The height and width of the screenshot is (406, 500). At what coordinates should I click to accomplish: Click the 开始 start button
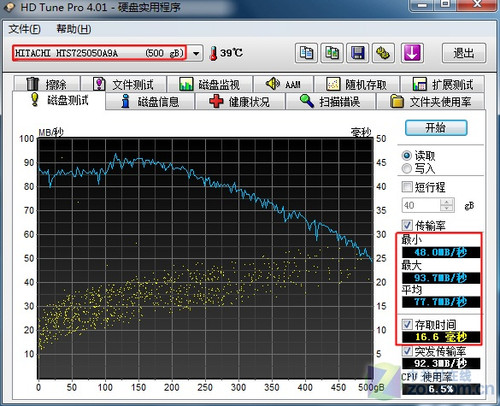436,128
